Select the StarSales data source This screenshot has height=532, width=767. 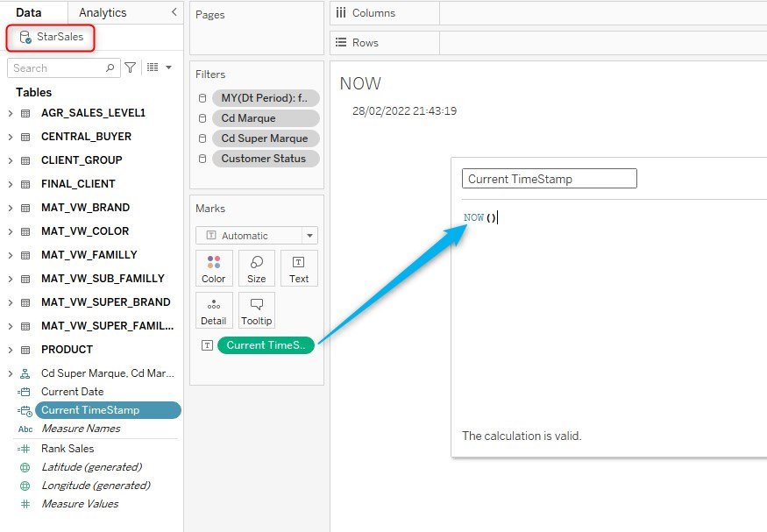coord(51,37)
